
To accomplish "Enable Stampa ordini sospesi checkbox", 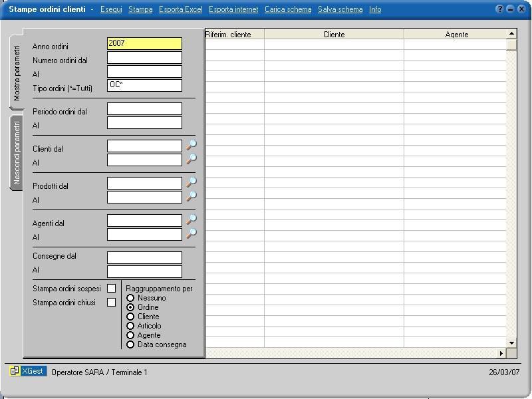I will click(112, 289).
